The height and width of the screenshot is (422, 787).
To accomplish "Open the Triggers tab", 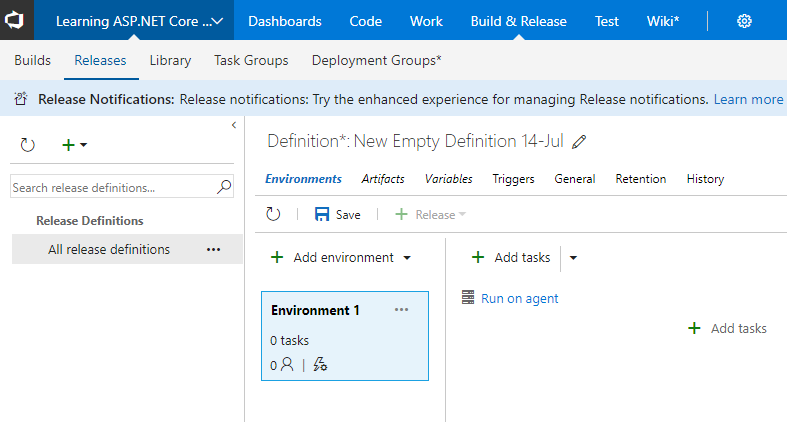I will (513, 179).
